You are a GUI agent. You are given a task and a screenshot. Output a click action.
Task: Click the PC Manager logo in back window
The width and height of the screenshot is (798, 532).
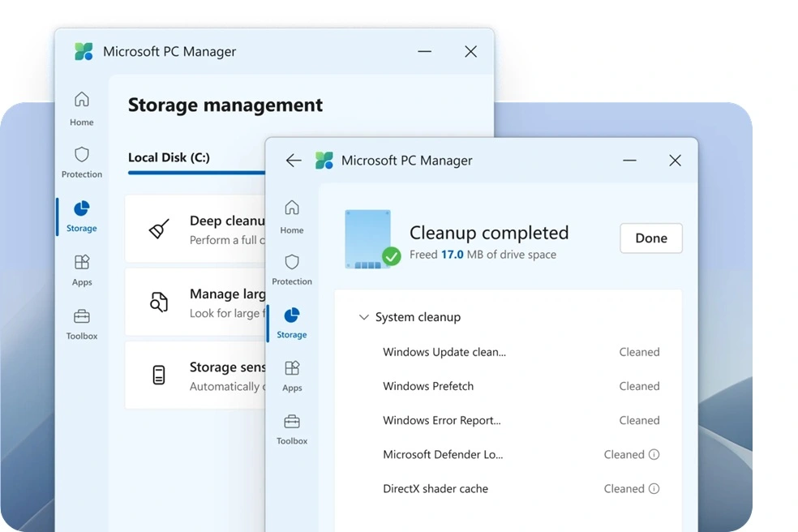pyautogui.click(x=84, y=51)
